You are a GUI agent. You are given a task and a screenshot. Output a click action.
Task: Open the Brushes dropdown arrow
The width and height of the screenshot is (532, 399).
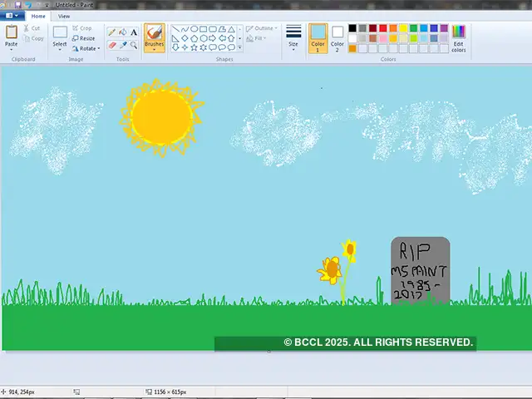pyautogui.click(x=154, y=50)
